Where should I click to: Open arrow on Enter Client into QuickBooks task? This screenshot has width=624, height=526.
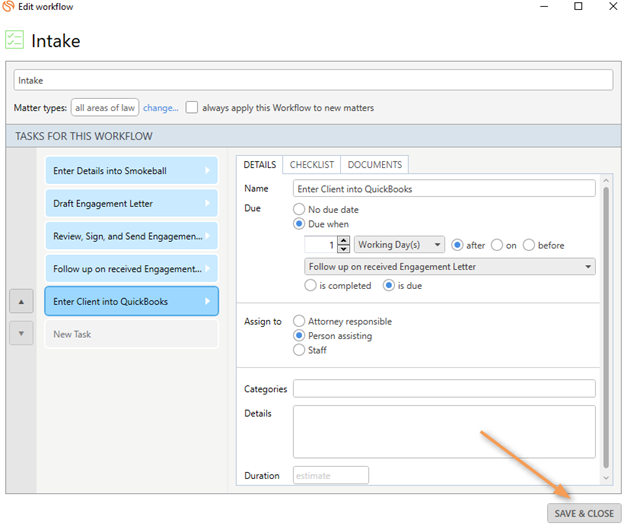(207, 301)
